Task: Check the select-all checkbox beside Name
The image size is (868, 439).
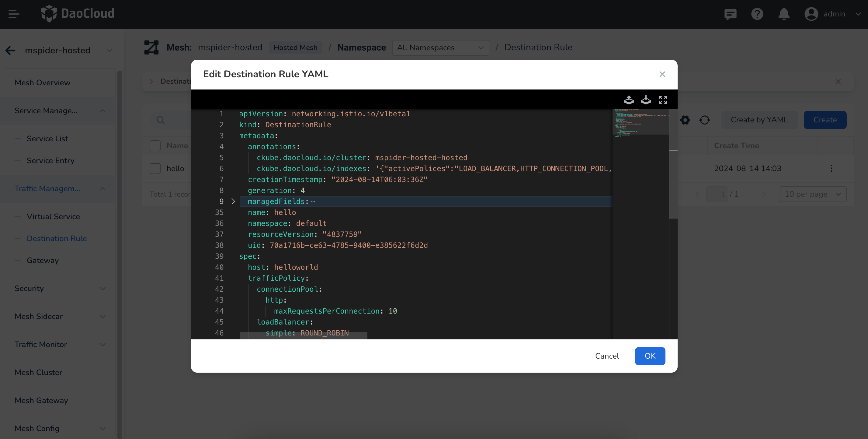Action: click(155, 146)
